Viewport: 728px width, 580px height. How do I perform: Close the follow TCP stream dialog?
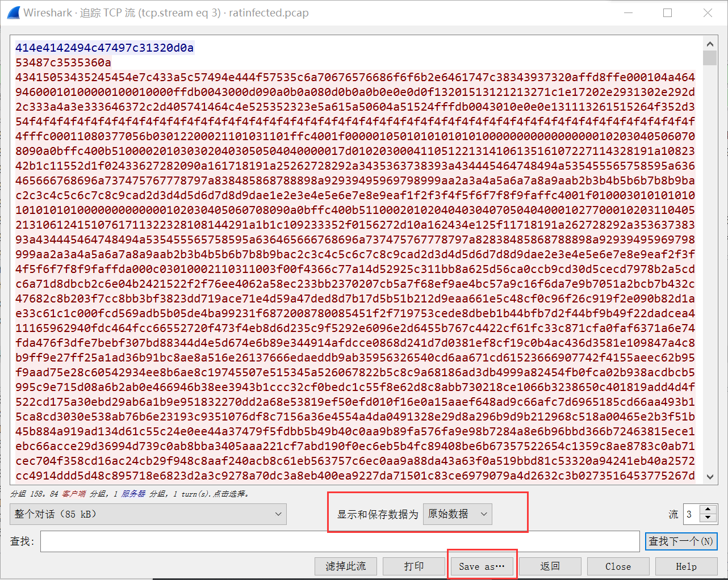(618, 566)
